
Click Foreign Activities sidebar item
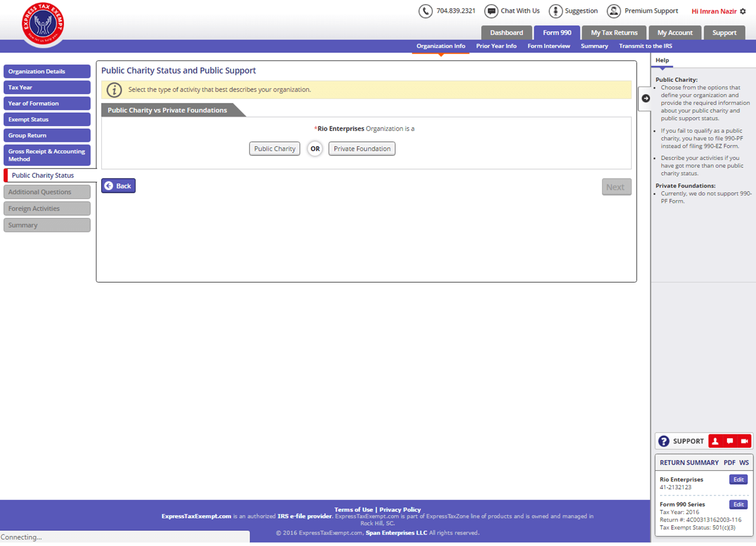tap(47, 208)
